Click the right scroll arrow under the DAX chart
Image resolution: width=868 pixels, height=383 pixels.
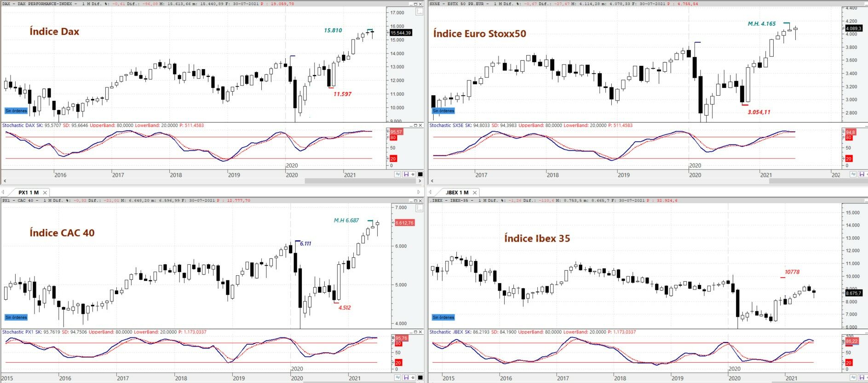(421, 181)
